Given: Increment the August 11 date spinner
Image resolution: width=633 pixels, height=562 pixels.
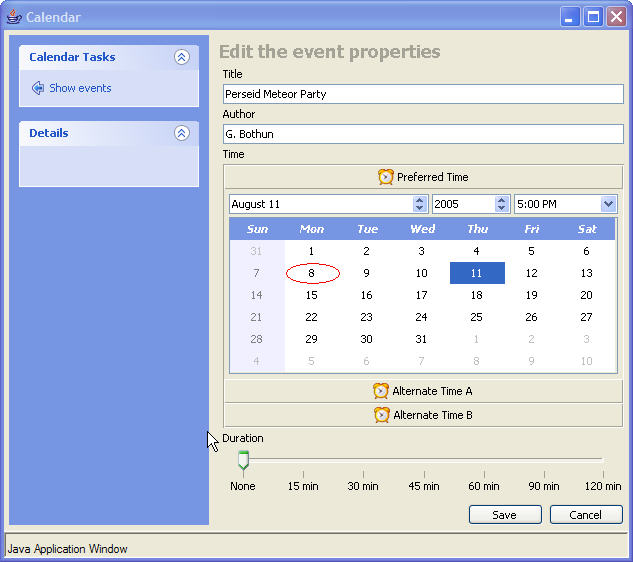Looking at the screenshot, I should coord(420,200).
